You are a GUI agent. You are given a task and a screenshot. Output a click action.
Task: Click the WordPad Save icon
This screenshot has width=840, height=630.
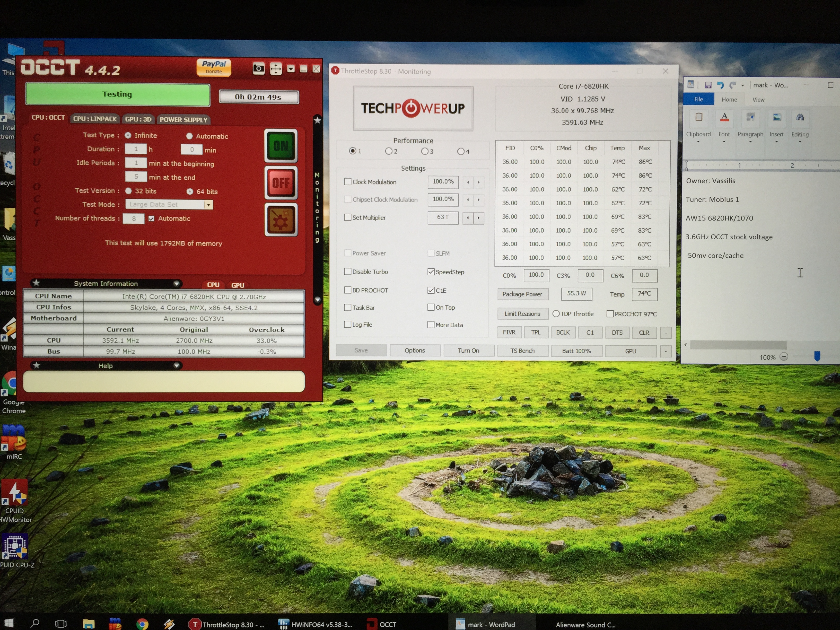708,85
